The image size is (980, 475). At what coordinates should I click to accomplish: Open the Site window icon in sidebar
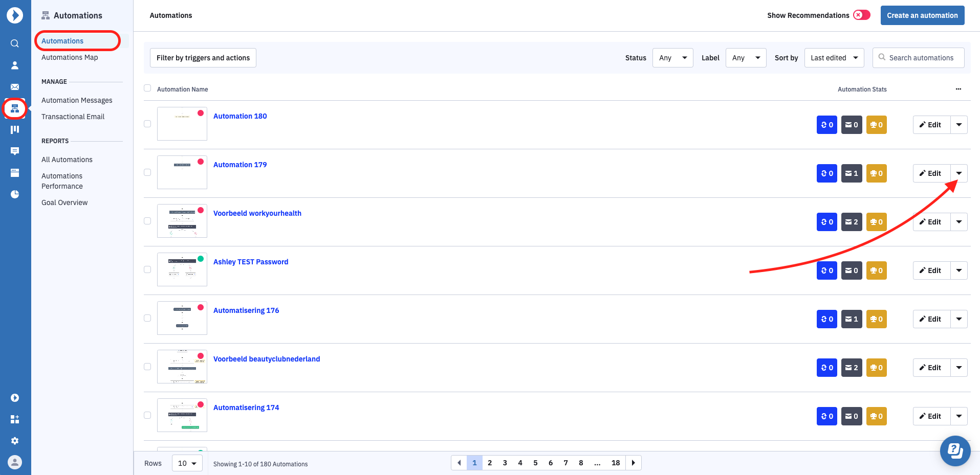(15, 172)
